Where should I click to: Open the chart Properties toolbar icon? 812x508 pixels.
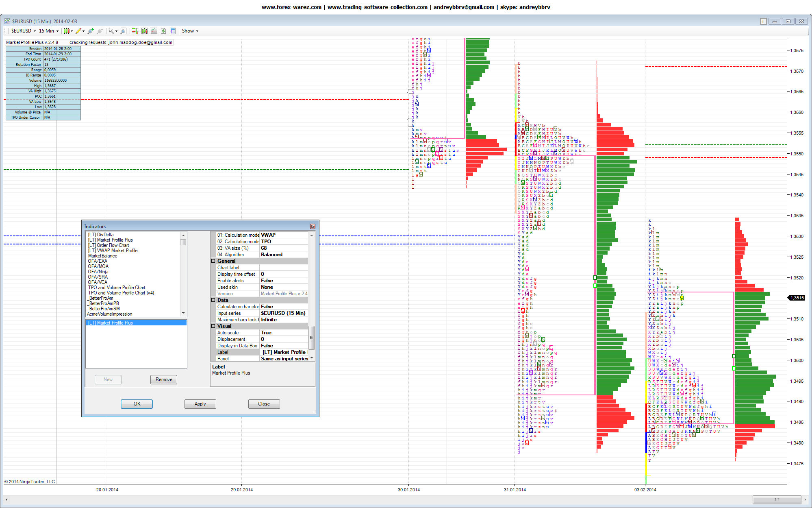(173, 31)
